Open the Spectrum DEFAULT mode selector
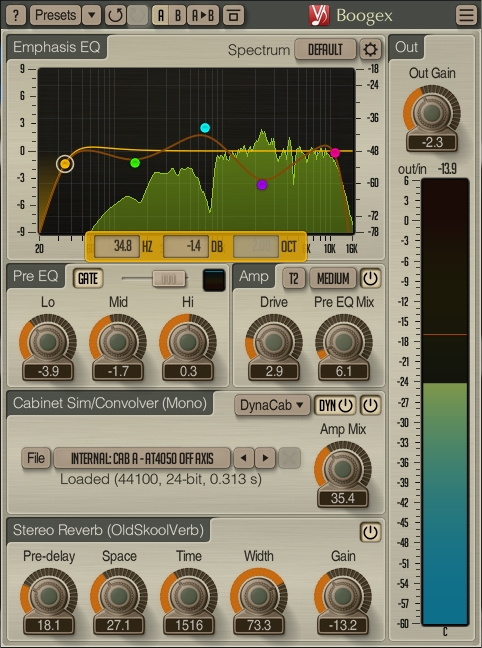The image size is (482, 648). pyautogui.click(x=325, y=50)
